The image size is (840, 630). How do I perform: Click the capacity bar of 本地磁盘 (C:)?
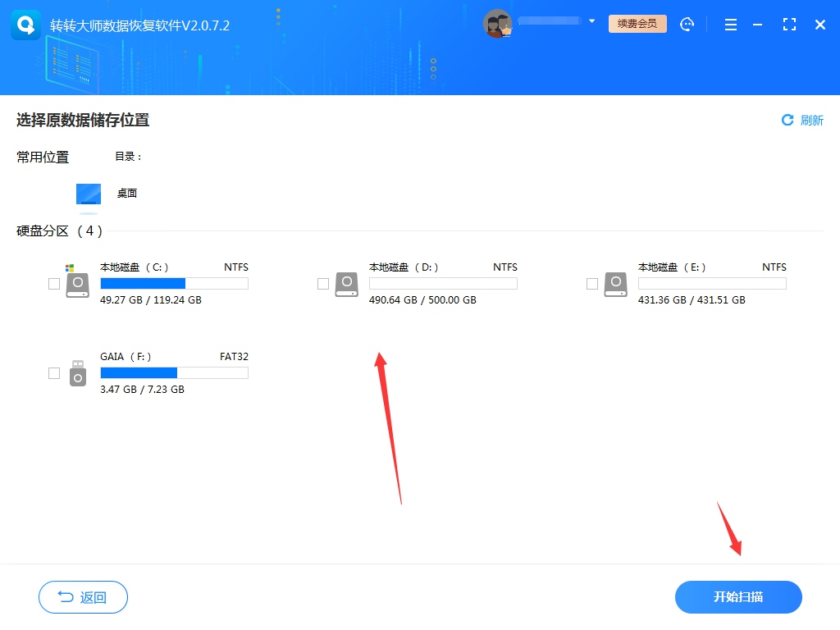173,283
